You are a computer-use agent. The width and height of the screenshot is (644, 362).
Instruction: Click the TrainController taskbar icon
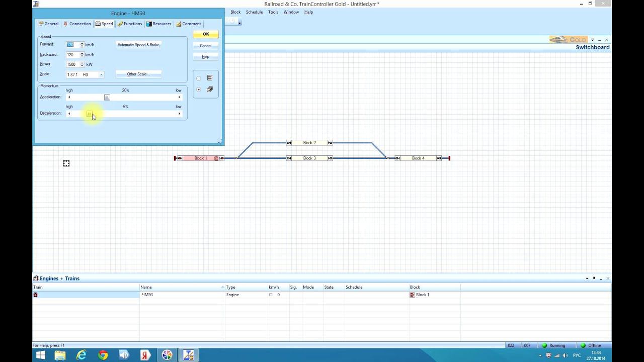coord(189,355)
